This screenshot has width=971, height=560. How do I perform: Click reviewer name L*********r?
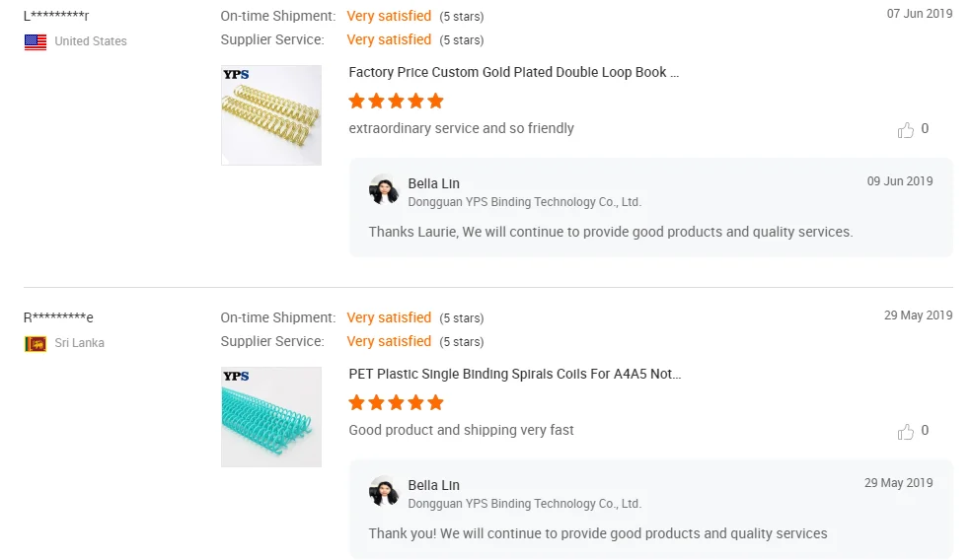[x=56, y=16]
